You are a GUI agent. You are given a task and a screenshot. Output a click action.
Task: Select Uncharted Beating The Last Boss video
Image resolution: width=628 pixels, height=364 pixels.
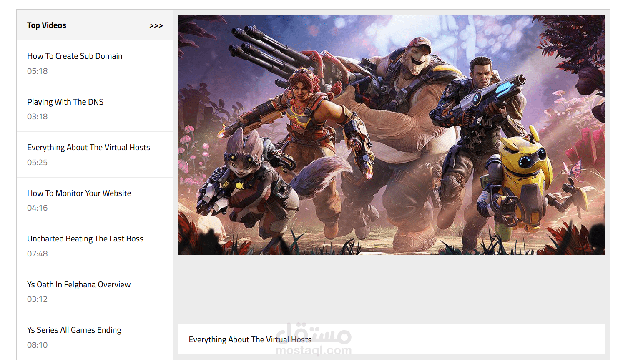click(x=95, y=246)
